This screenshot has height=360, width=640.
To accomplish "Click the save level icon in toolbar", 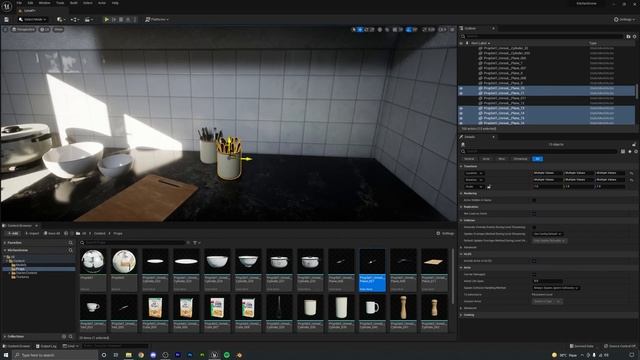I will [7, 20].
